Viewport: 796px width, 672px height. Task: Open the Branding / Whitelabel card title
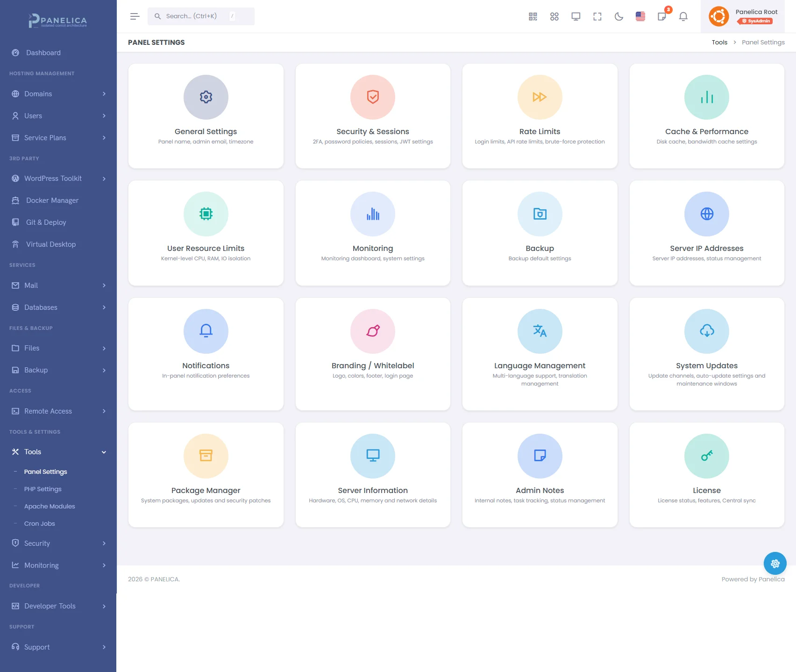tap(372, 366)
